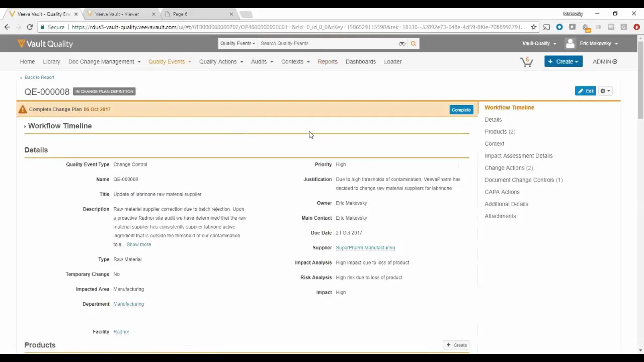Open the Create dropdown button
The height and width of the screenshot is (362, 644).
pyautogui.click(x=563, y=62)
